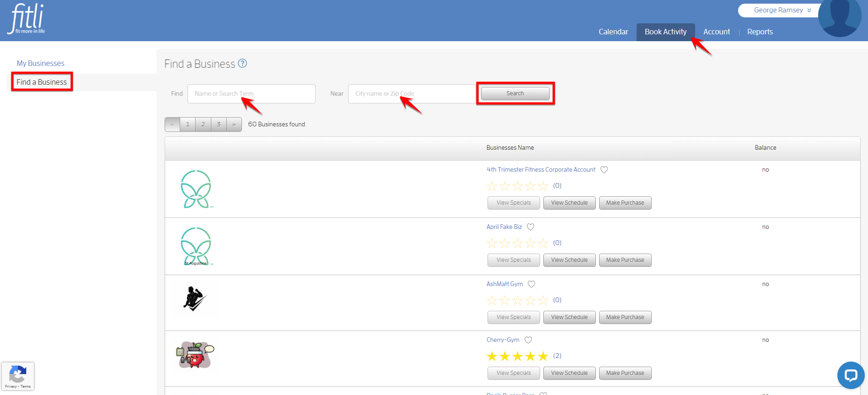Click the 4th Trimester Fitness star rating
The image size is (868, 395).
(517, 186)
